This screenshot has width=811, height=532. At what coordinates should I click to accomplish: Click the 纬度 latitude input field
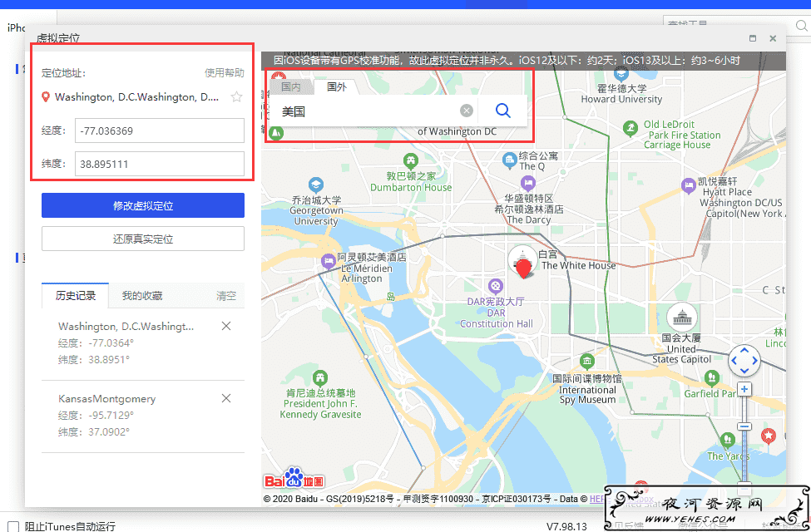click(x=160, y=164)
